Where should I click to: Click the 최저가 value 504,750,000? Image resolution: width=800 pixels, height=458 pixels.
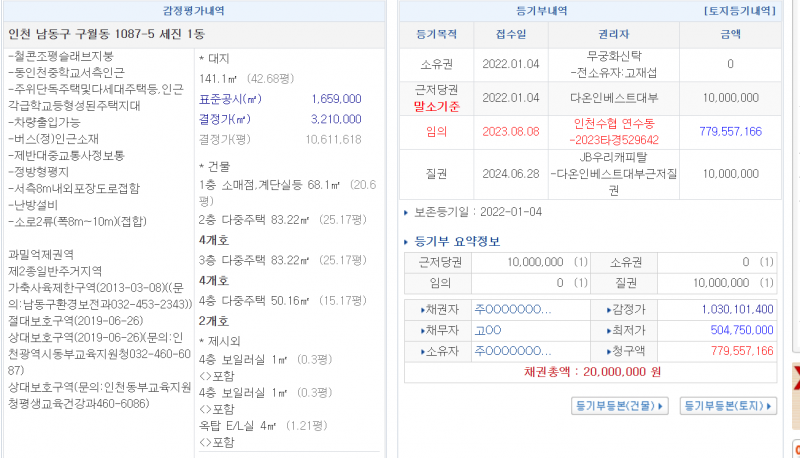739,330
